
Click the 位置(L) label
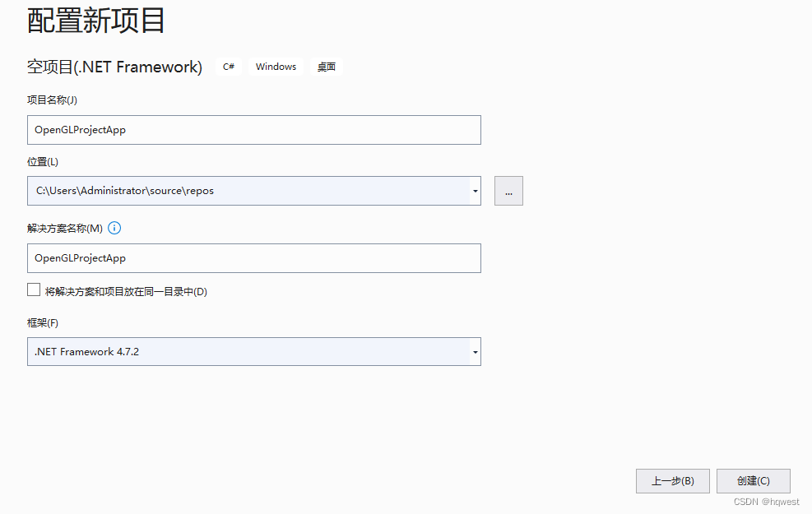click(43, 162)
